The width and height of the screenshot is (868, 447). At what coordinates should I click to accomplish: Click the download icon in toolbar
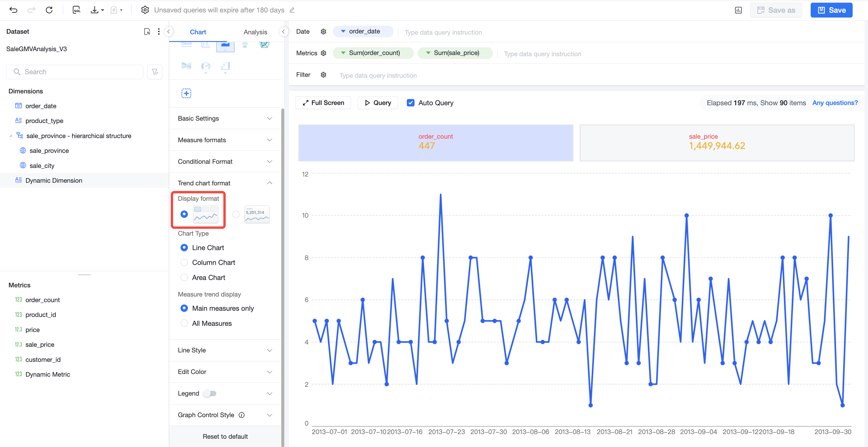click(x=95, y=10)
